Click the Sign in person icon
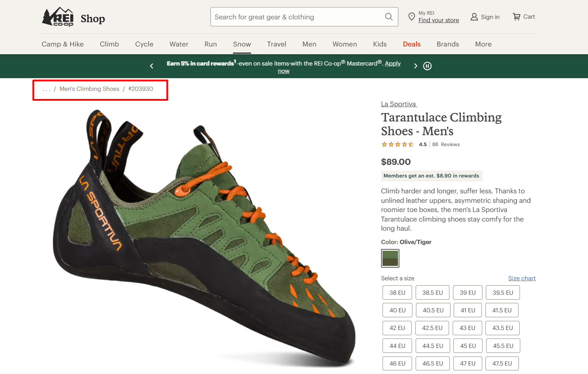Viewport: 588px width, 374px height. click(474, 17)
